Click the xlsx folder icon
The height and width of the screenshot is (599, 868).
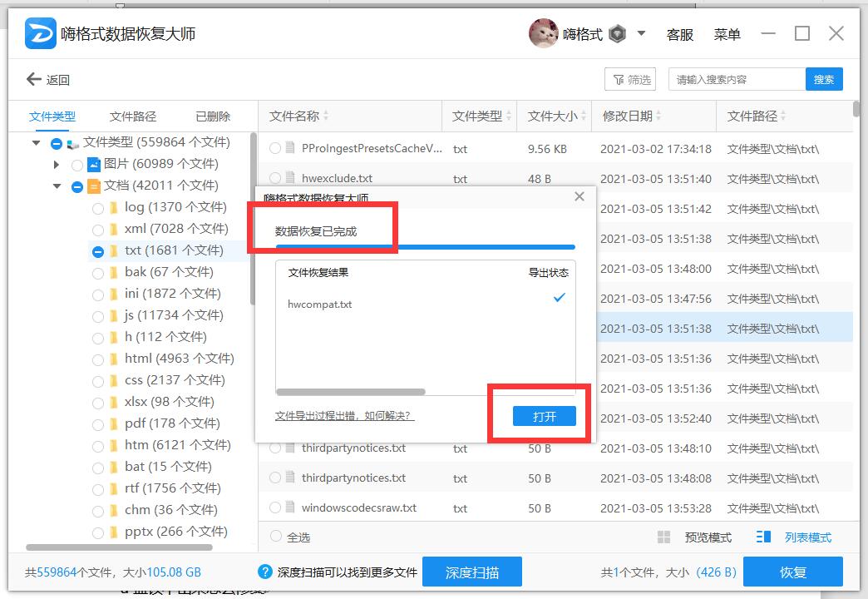[113, 403]
